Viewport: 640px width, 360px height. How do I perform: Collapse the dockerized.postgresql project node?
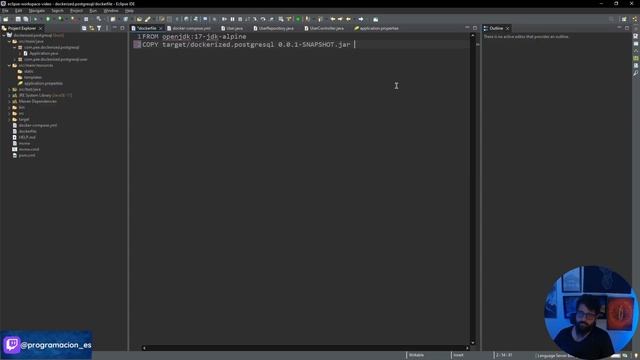4,36
